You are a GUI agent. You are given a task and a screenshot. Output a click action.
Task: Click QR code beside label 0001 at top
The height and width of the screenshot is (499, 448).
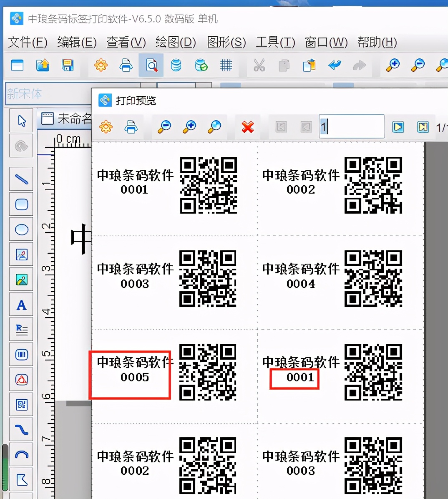(x=209, y=185)
